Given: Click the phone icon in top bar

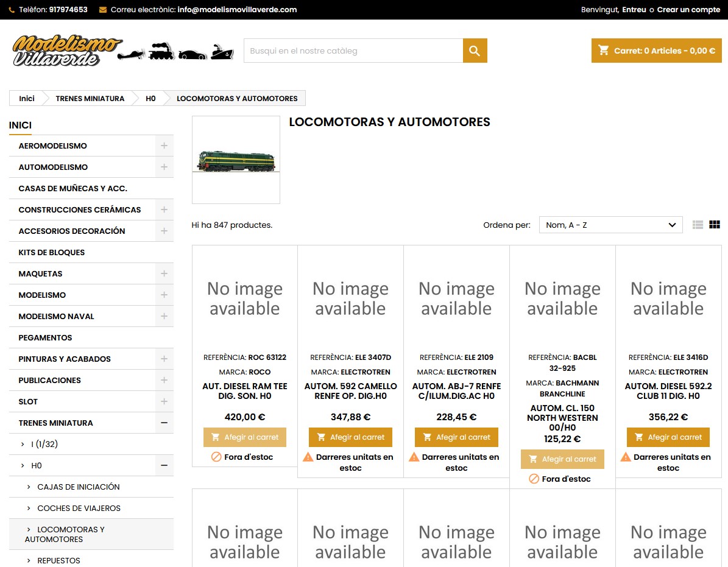Looking at the screenshot, I should tap(12, 10).
